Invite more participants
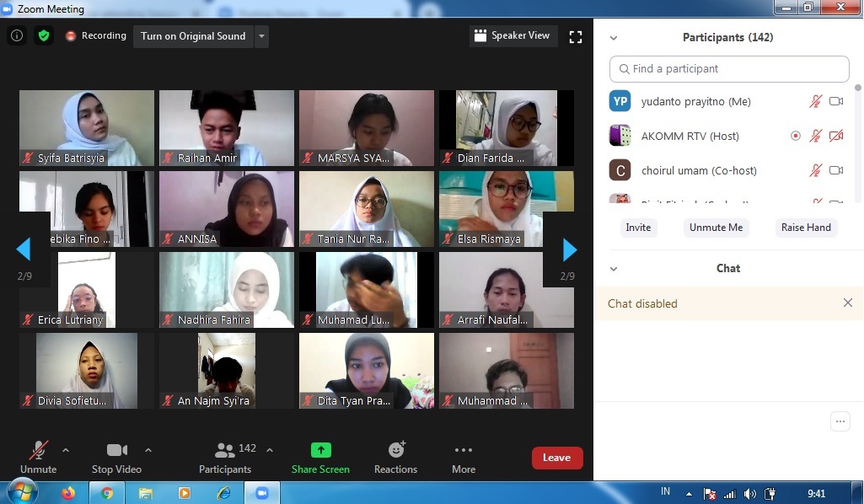The height and width of the screenshot is (504, 864). coord(638,228)
